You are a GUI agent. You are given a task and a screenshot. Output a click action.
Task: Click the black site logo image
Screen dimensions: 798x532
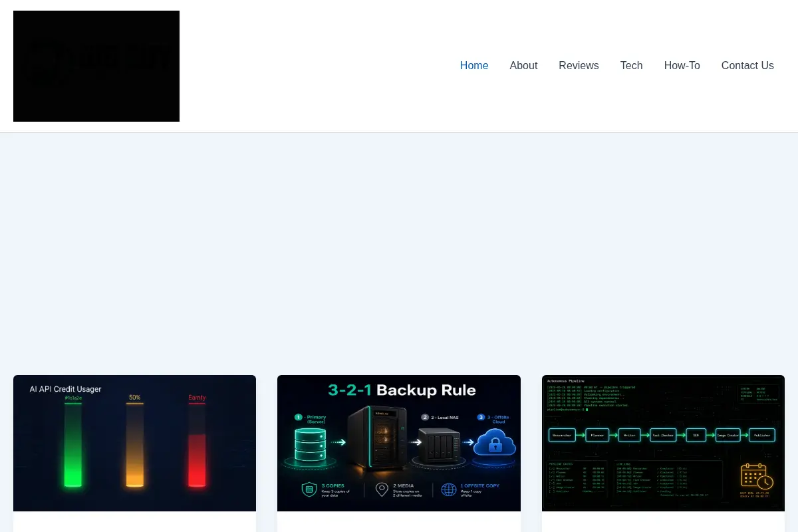[x=96, y=66]
